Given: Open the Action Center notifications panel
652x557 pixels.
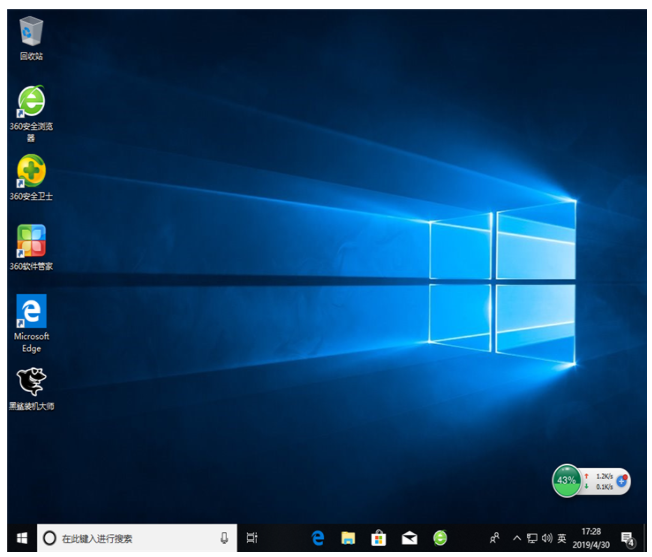Looking at the screenshot, I should click(628, 538).
